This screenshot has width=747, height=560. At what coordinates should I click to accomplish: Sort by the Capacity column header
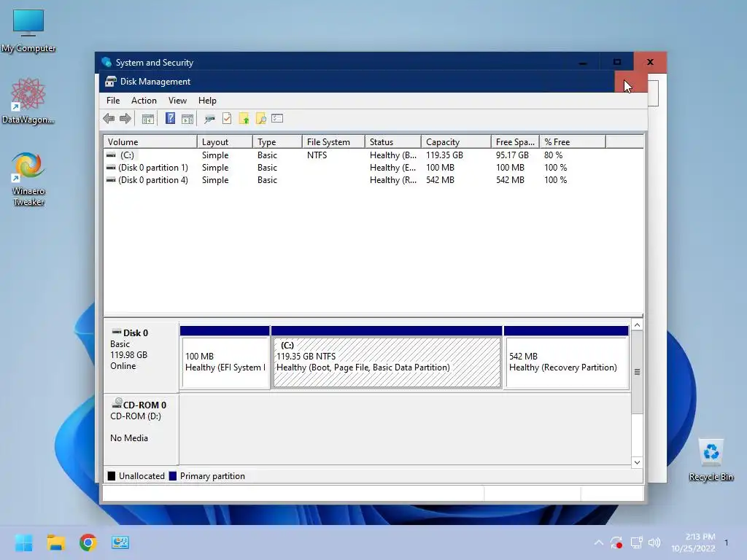pyautogui.click(x=456, y=142)
